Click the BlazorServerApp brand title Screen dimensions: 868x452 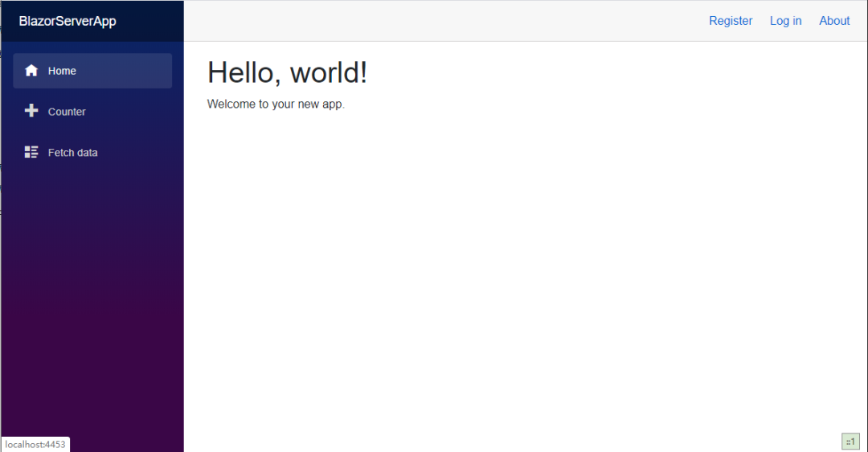tap(68, 21)
